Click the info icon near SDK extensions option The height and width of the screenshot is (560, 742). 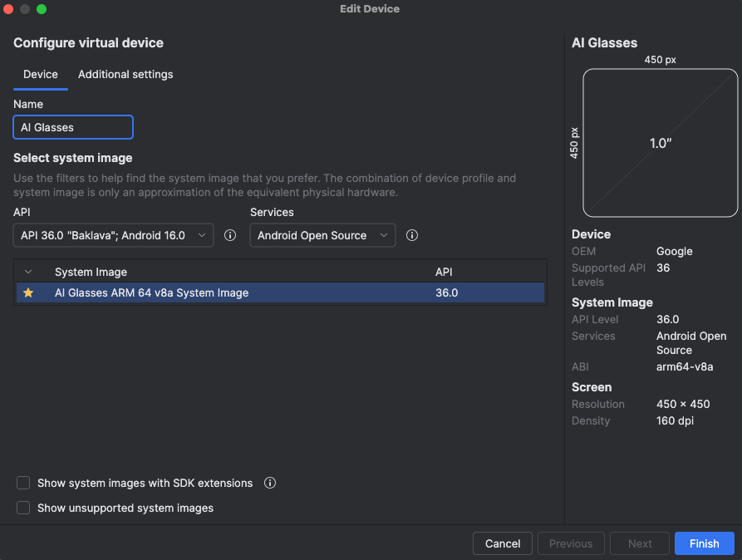coord(269,483)
